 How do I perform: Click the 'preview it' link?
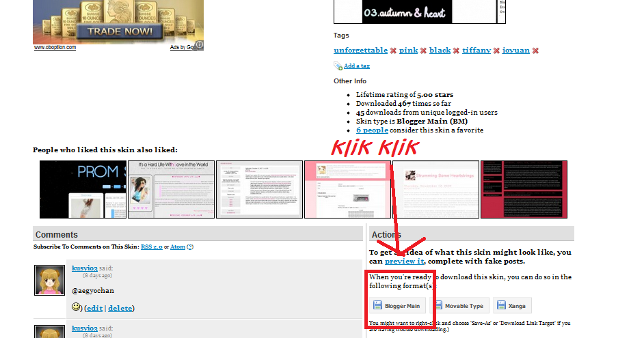pyautogui.click(x=404, y=261)
